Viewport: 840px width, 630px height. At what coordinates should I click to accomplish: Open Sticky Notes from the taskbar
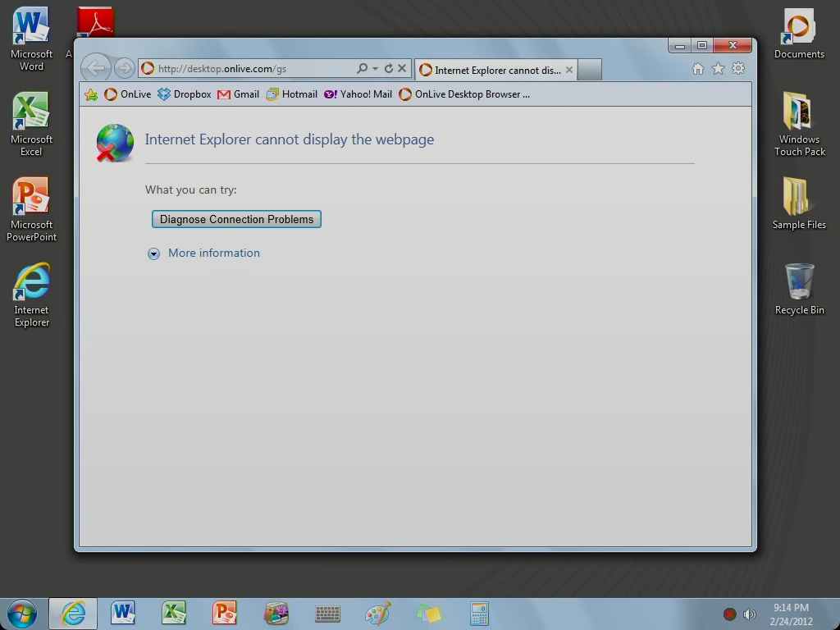[429, 614]
